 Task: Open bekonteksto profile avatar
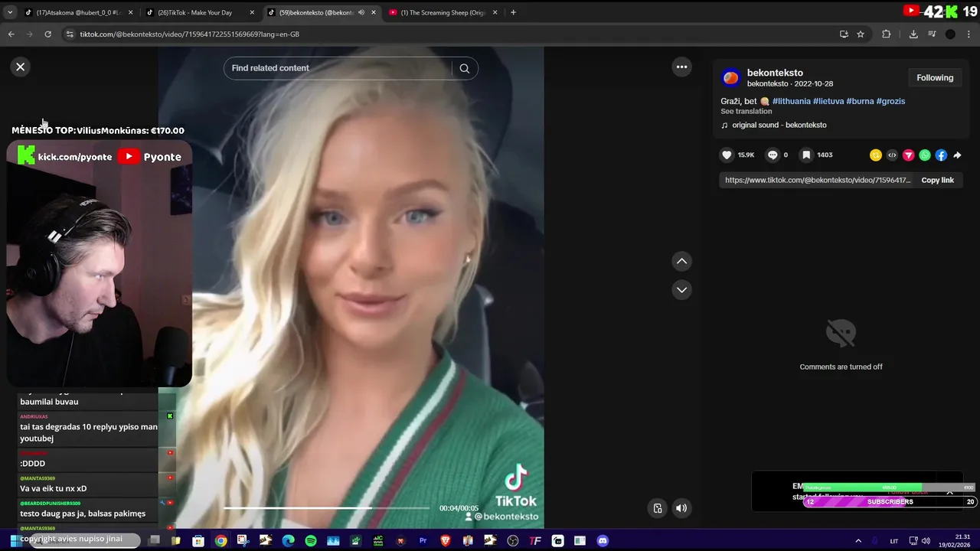[731, 77]
